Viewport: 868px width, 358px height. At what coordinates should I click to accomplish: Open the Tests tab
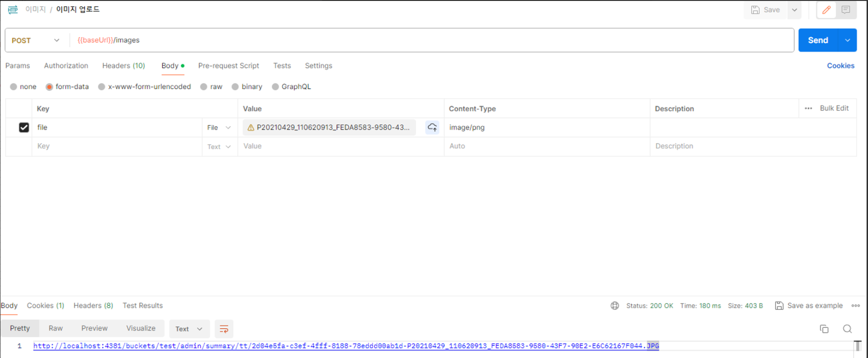[x=282, y=66]
